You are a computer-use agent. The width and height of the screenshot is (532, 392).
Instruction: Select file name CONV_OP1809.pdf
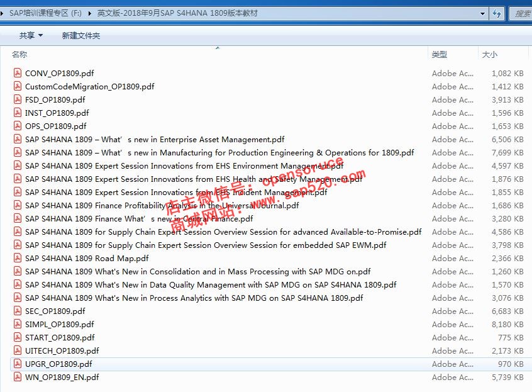(59, 74)
